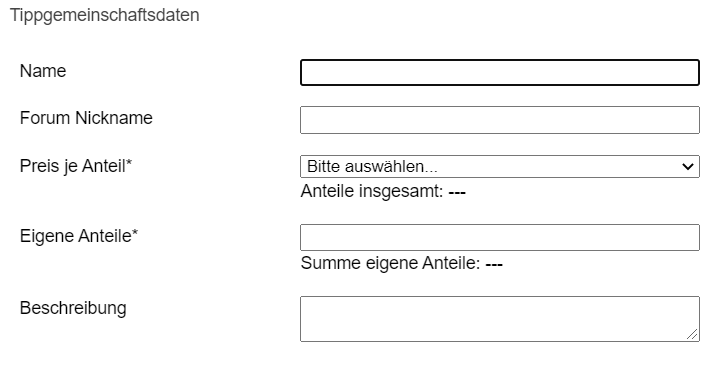Click the asterisk after Preis je Anteil
The height and width of the screenshot is (372, 712).
pos(129,163)
